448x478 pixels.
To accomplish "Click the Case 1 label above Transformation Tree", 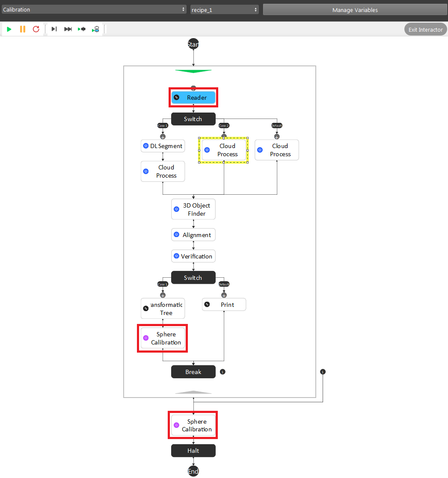I will click(x=163, y=284).
